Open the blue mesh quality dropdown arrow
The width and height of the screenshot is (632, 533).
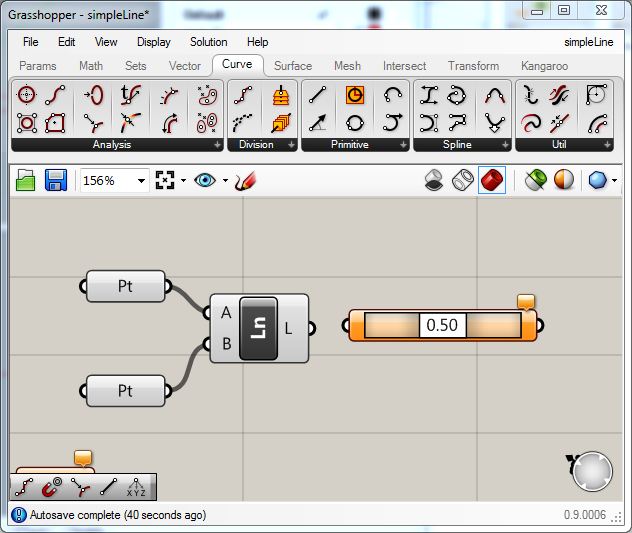click(614, 180)
